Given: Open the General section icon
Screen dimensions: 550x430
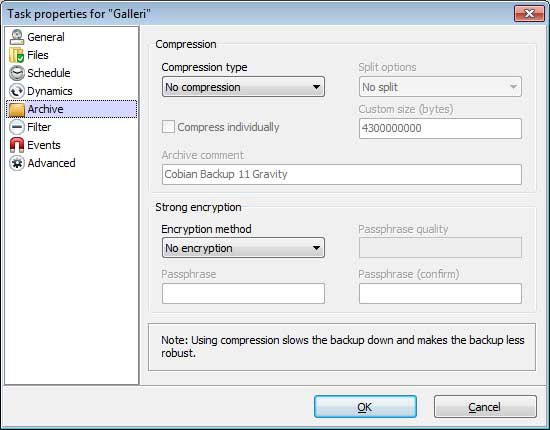Looking at the screenshot, I should tap(17, 37).
